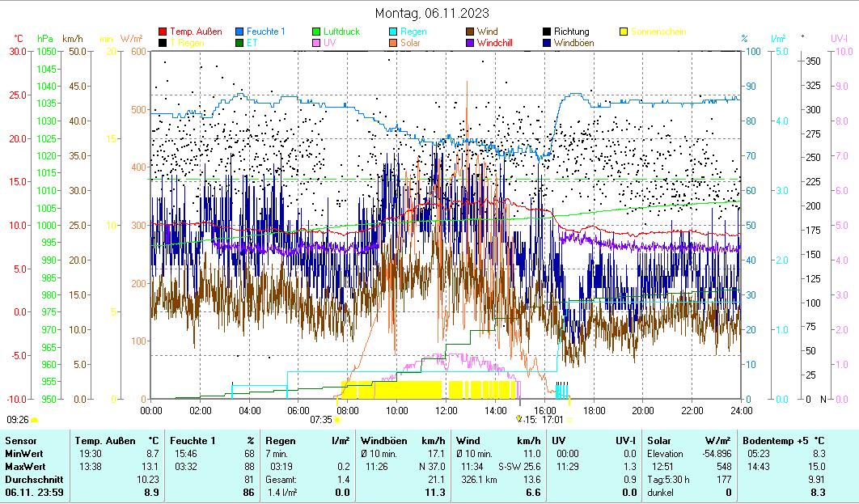Click the cyan Regen legend square
The image size is (859, 504).
pos(393,32)
